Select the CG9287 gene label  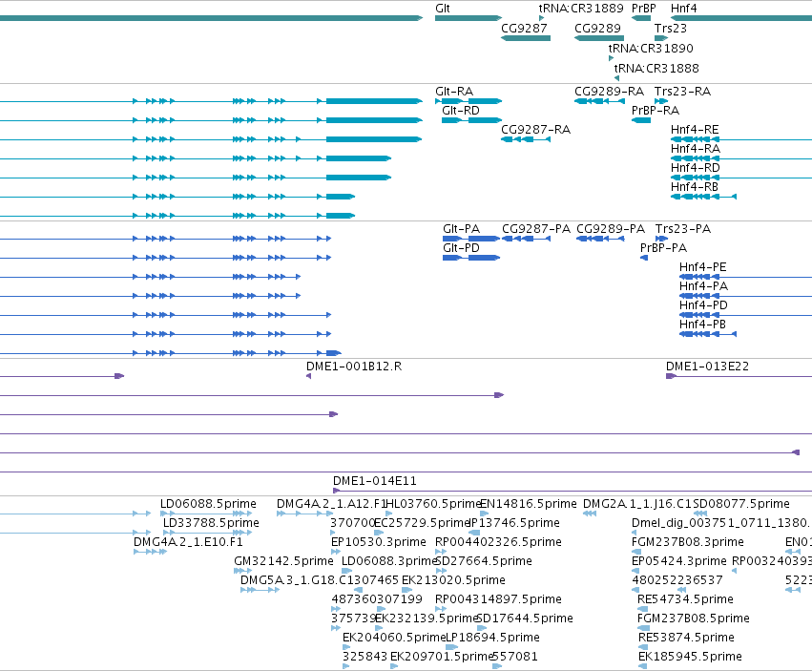point(524,28)
